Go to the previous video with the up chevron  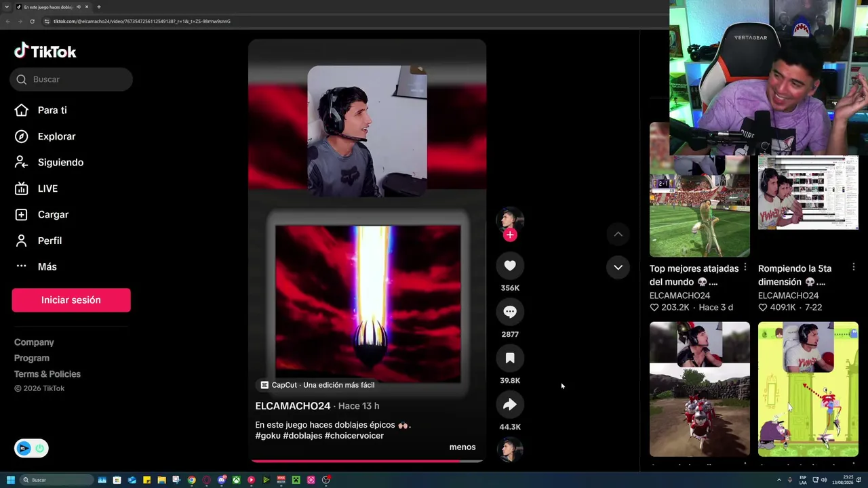tap(618, 235)
